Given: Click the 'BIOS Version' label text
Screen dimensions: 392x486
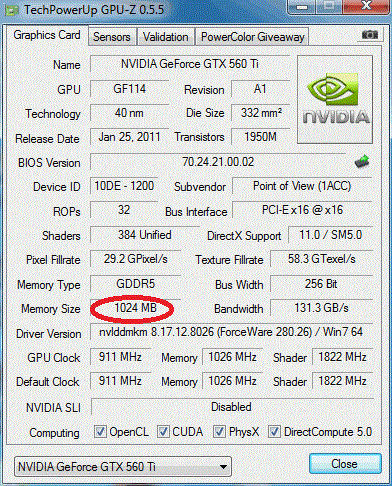Looking at the screenshot, I should pyautogui.click(x=49, y=163).
